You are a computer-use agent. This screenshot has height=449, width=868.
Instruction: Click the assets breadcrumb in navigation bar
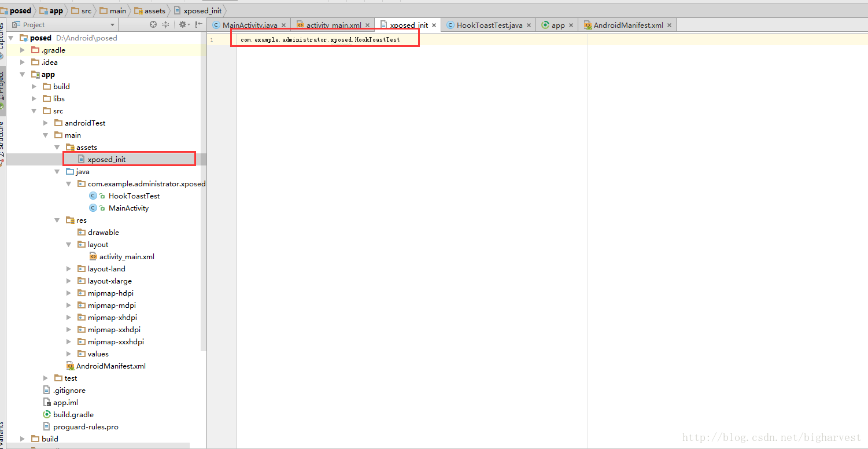point(149,10)
